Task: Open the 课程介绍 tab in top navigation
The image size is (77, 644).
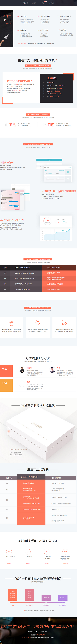Action: pyautogui.click(x=25, y=3)
